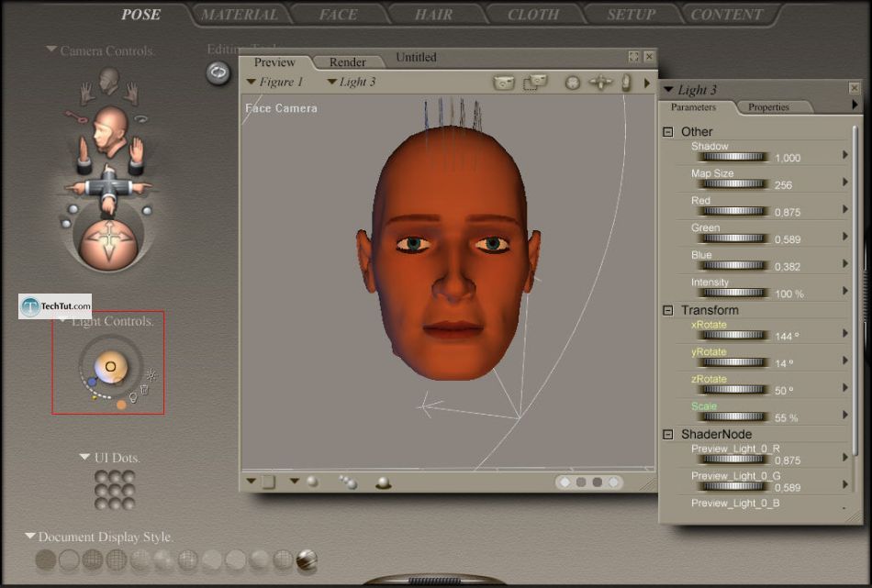Open the Render tab in document window
The image size is (872, 588).
347,62
